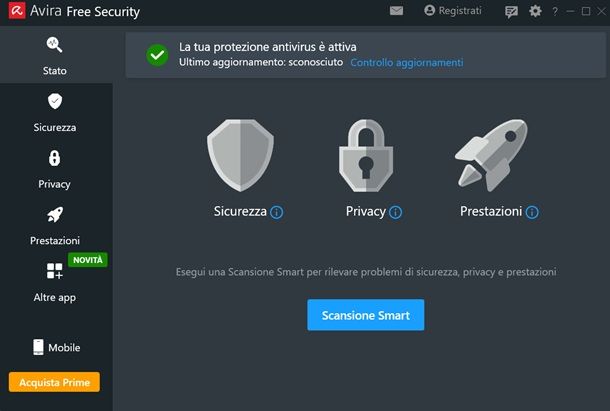Open the mail envelope icon

coord(396,11)
